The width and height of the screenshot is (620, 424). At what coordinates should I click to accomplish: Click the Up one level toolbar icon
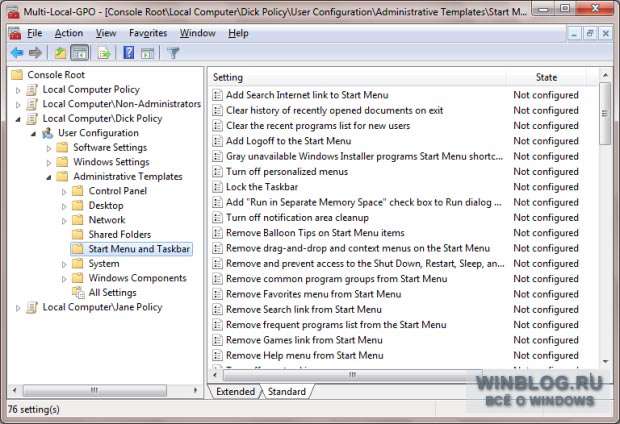click(x=60, y=53)
